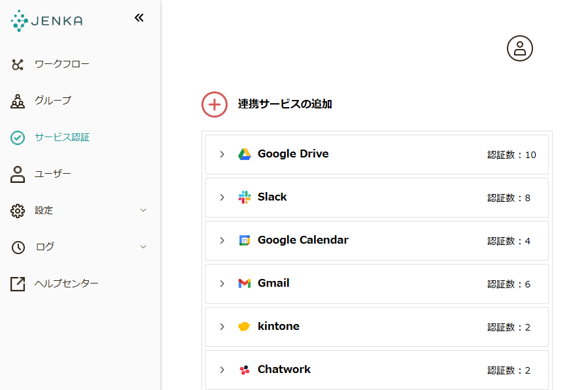Click the JENKA logo

[47, 21]
